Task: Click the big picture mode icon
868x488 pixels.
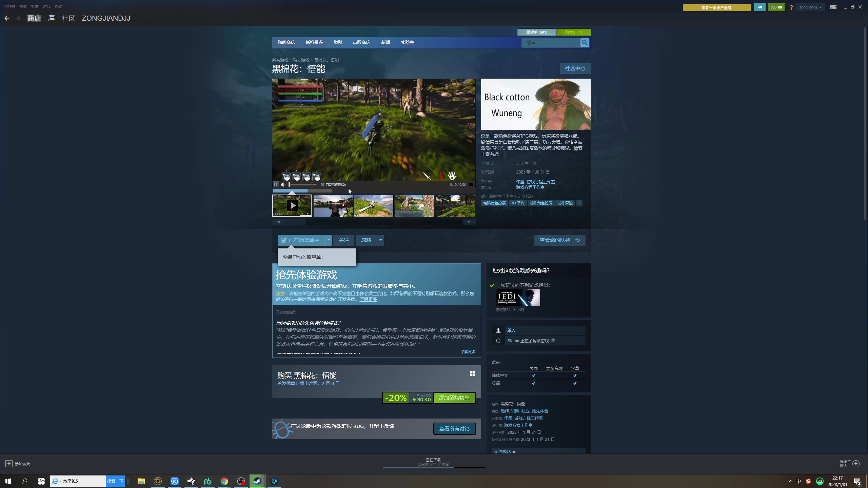Action: click(x=833, y=7)
